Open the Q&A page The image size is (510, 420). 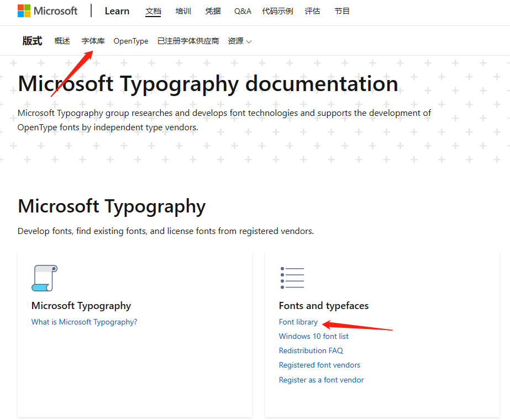click(x=243, y=11)
